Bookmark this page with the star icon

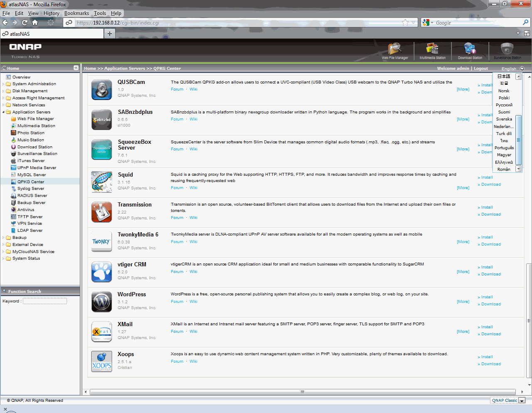tap(405, 22)
